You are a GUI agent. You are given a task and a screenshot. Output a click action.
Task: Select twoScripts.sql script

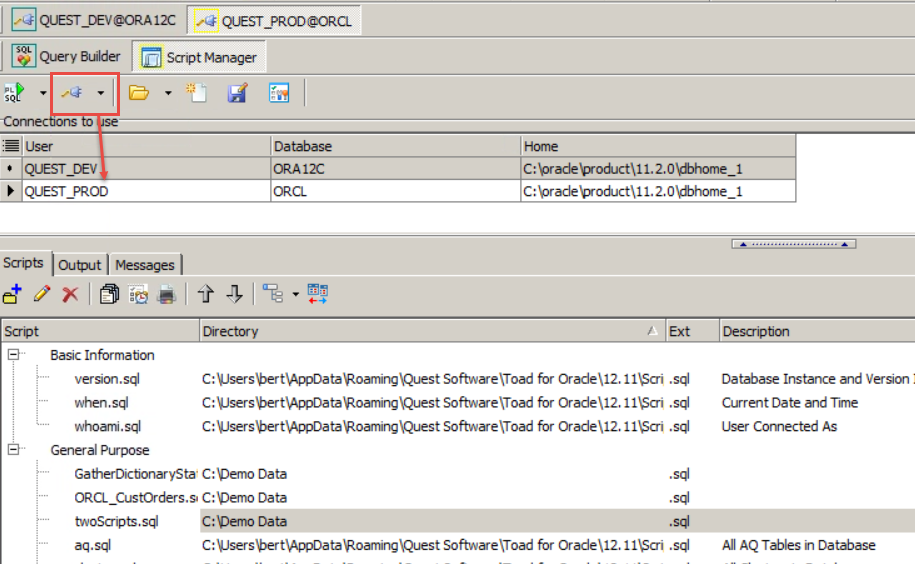[116, 521]
